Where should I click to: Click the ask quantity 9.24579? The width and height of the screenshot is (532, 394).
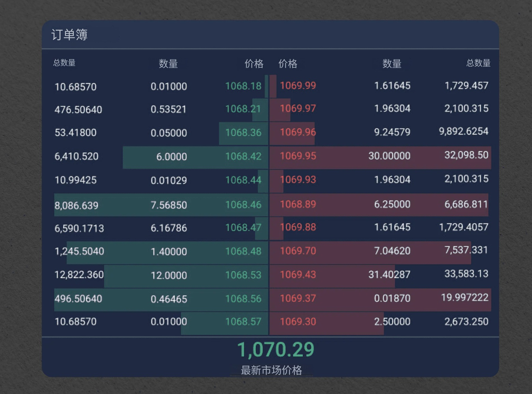point(392,132)
